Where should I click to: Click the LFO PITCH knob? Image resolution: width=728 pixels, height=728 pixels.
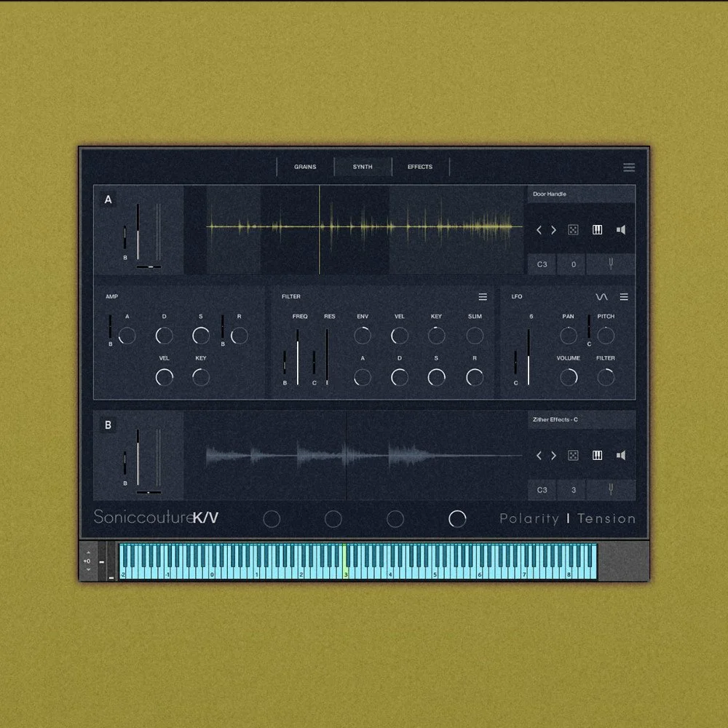click(x=606, y=336)
